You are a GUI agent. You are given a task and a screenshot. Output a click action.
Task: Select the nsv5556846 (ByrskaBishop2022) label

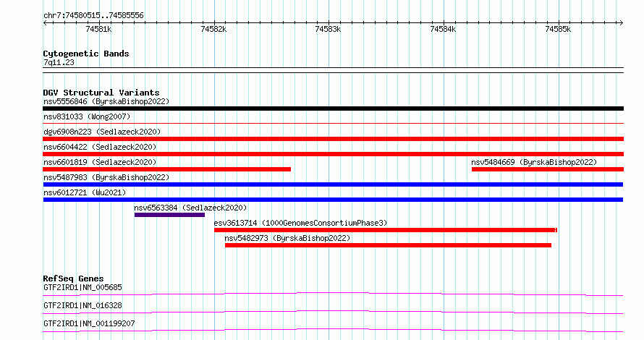pos(106,101)
